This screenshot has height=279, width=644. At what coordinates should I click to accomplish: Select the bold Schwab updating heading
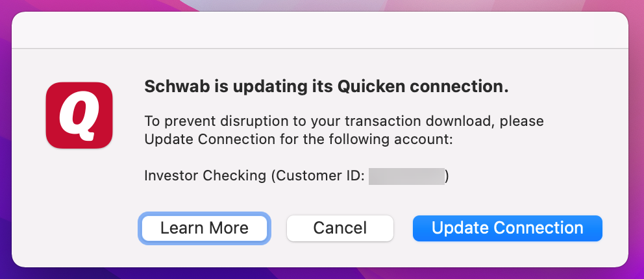[x=327, y=87]
